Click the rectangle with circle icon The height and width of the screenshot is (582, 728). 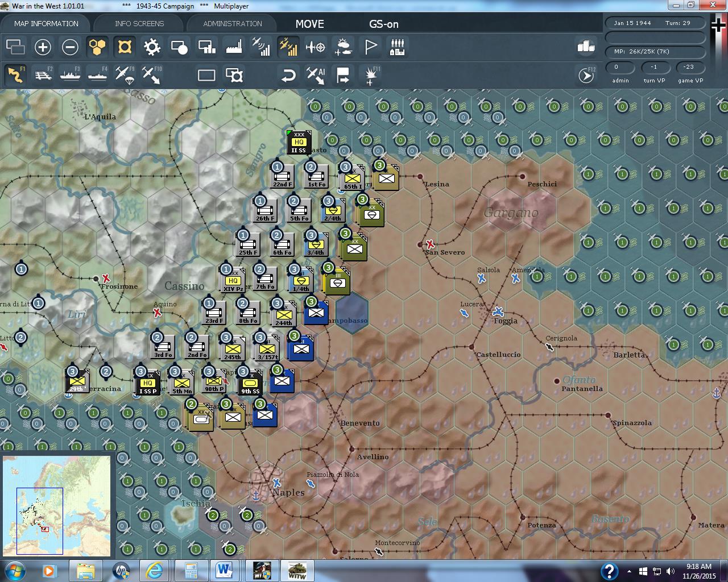pyautogui.click(x=179, y=47)
